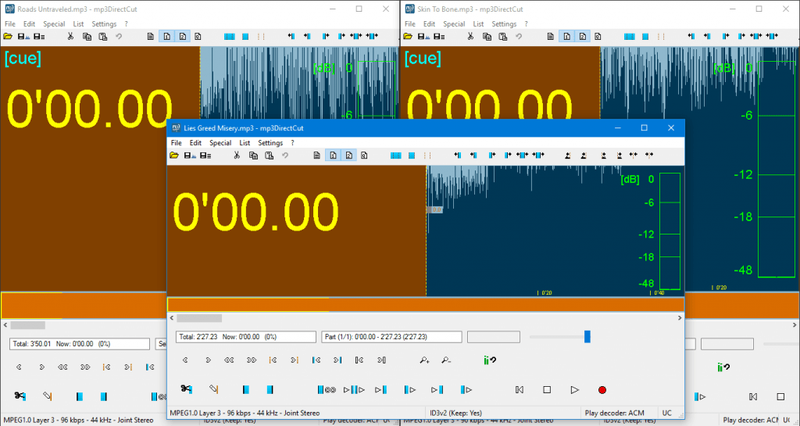Click the go-to-start button in Skin To Bone window

pos(753,396)
